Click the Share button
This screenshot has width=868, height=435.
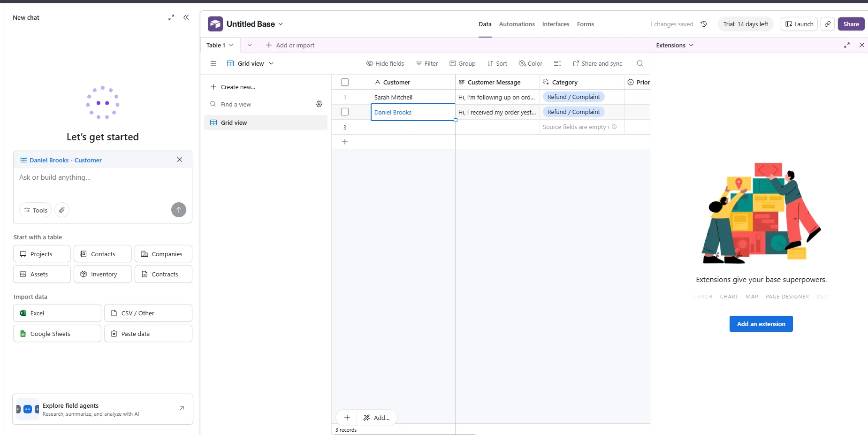(851, 24)
